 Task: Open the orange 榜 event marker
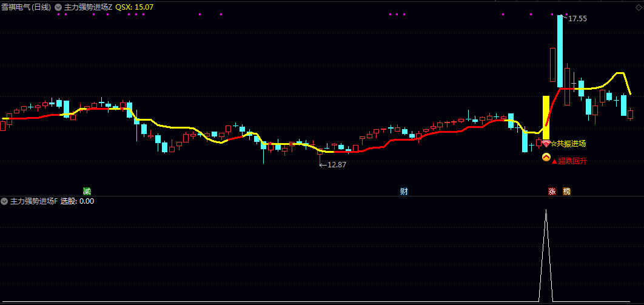click(567, 191)
